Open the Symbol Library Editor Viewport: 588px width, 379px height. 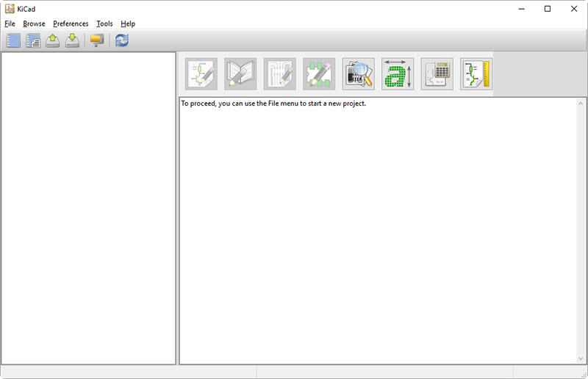pos(240,74)
